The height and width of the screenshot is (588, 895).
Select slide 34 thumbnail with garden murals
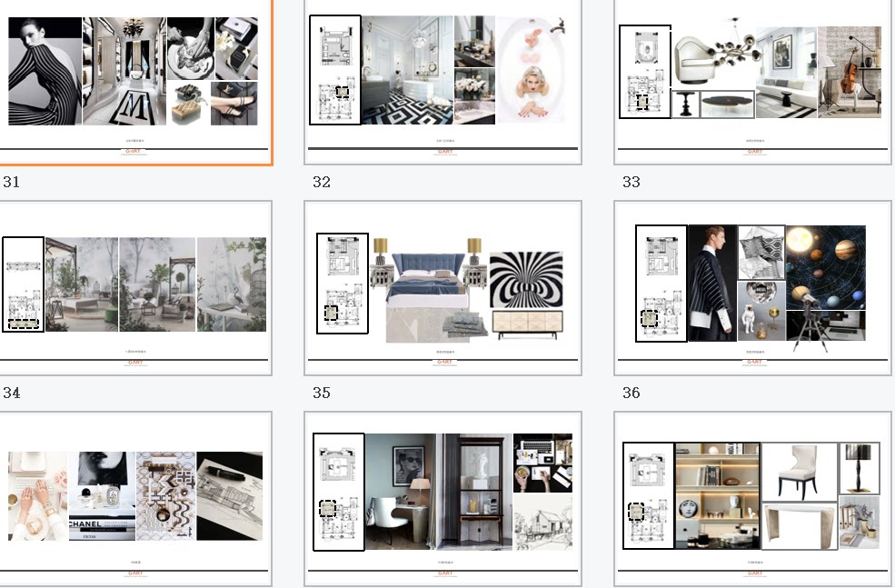[x=135, y=288]
